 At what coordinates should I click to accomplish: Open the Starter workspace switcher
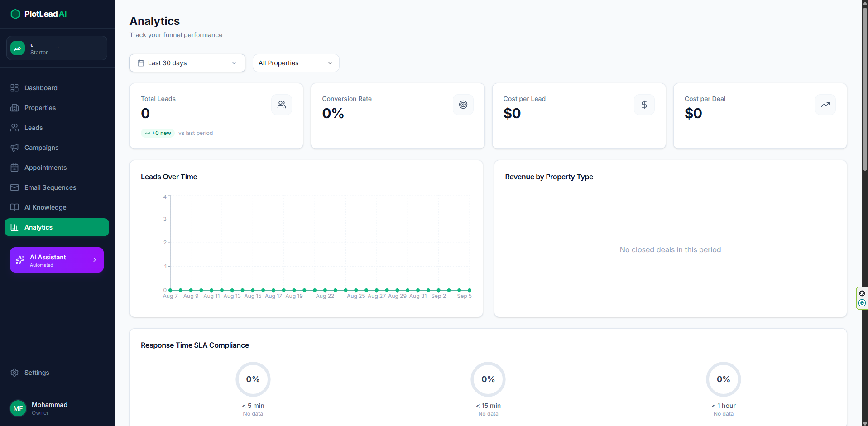point(57,48)
